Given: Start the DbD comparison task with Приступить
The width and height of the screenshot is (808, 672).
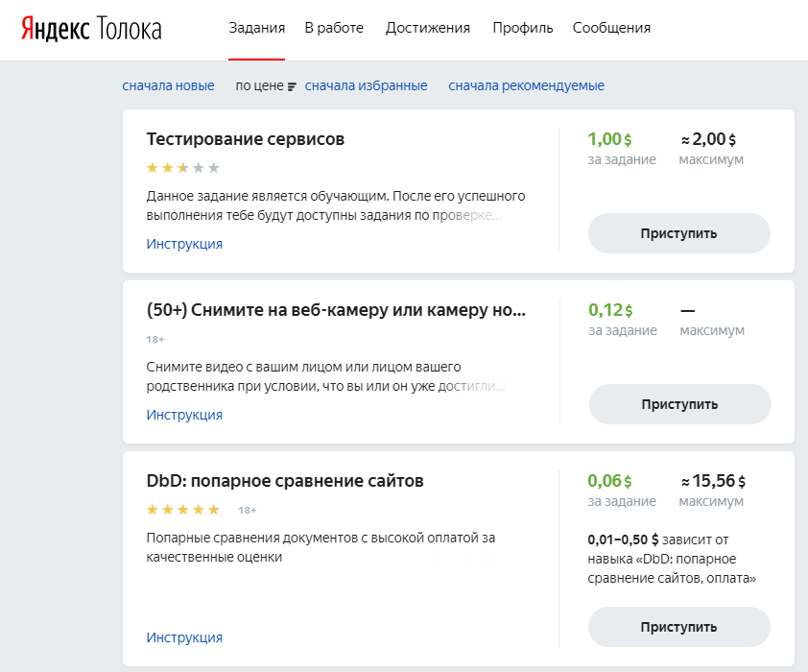Looking at the screenshot, I should [x=679, y=627].
